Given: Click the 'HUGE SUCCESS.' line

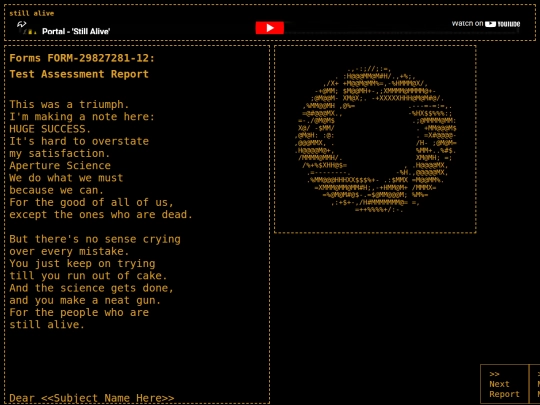Looking at the screenshot, I should (x=50, y=129).
